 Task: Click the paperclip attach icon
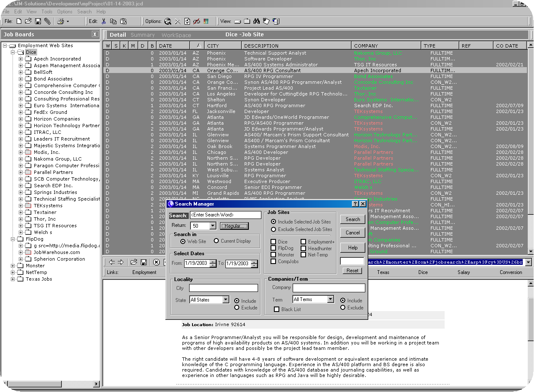(48, 21)
